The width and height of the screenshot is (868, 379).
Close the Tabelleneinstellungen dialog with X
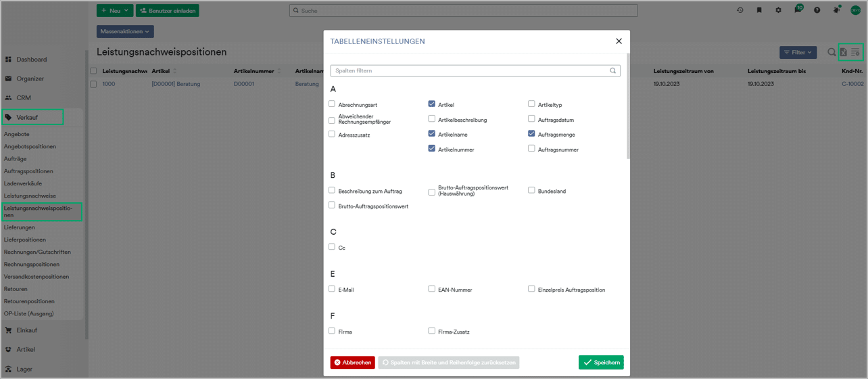pyautogui.click(x=619, y=41)
